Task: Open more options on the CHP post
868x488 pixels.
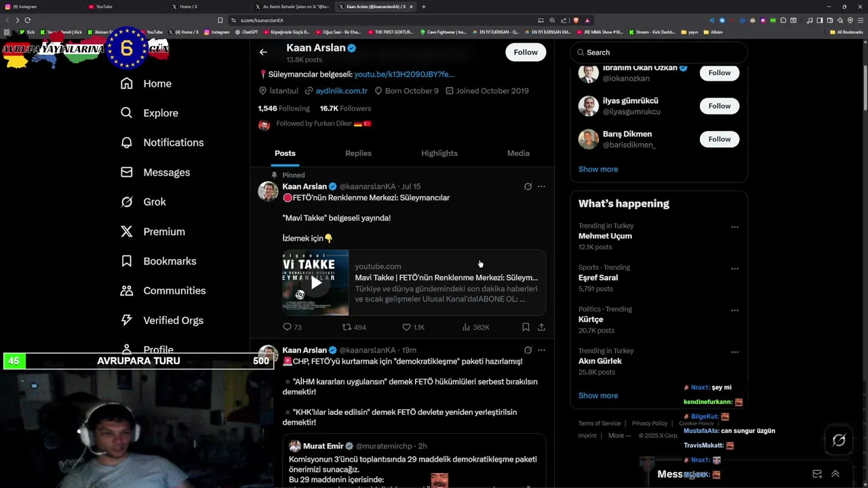Action: pyautogui.click(x=541, y=350)
